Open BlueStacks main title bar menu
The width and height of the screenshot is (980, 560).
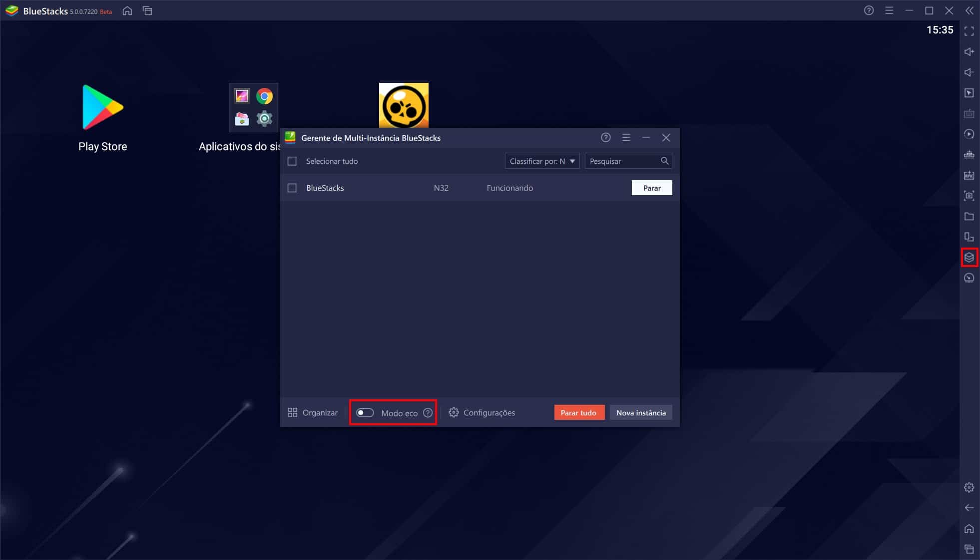click(889, 10)
